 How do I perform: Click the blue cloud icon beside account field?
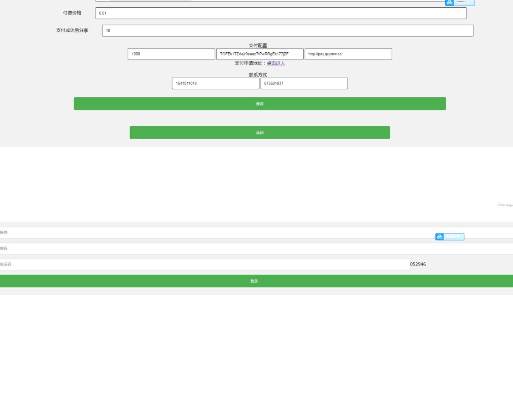[x=439, y=237]
